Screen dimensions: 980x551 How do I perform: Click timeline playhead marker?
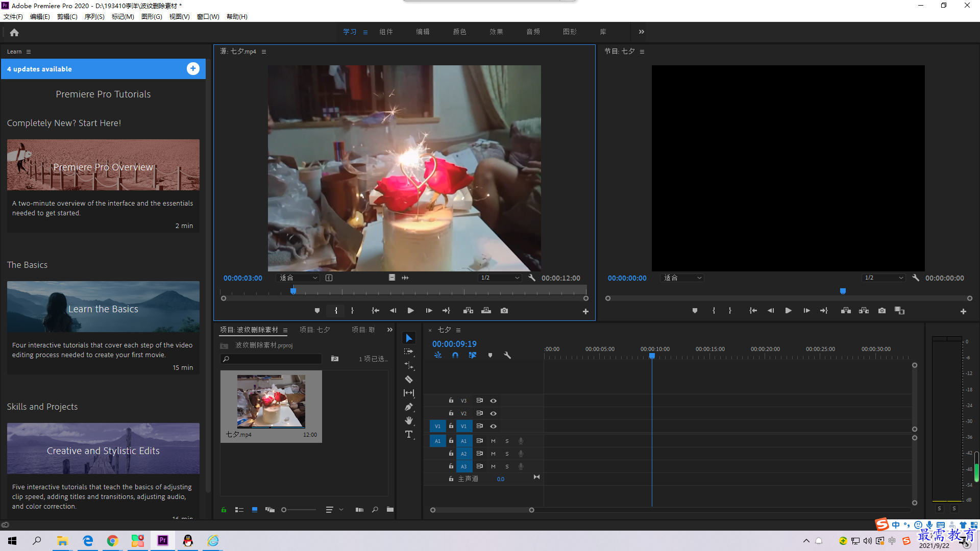pyautogui.click(x=652, y=356)
